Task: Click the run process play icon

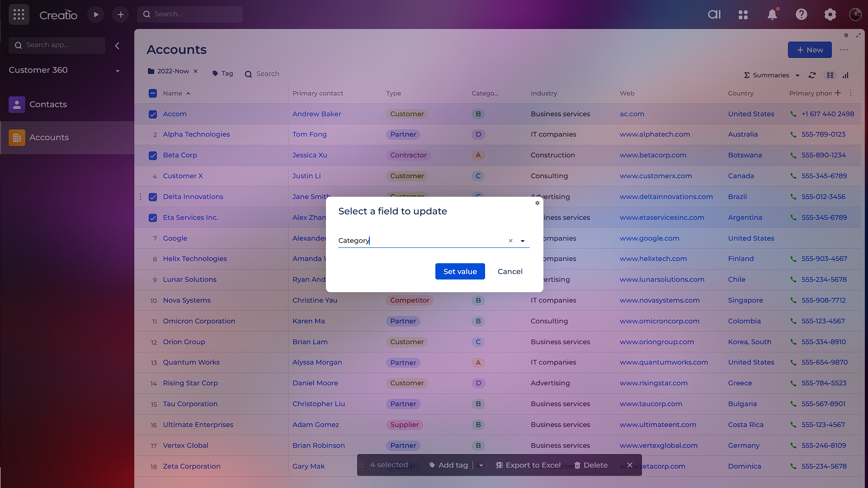Action: (x=95, y=14)
